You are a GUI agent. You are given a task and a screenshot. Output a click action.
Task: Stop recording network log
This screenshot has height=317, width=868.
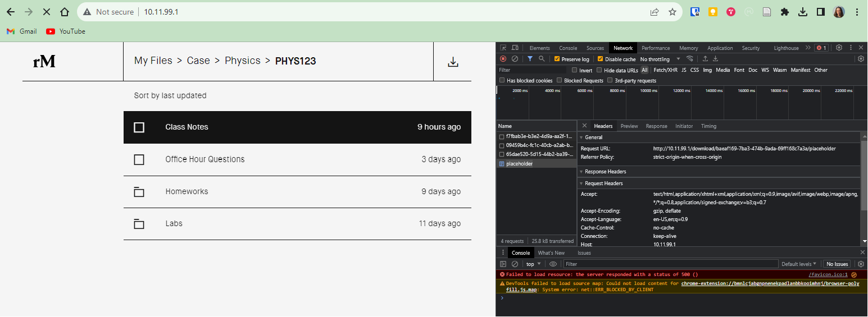503,59
